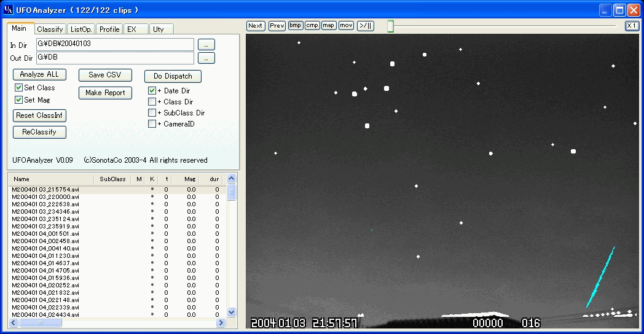Browse for the In Dir folder
The height and width of the screenshot is (334, 644).
point(206,45)
